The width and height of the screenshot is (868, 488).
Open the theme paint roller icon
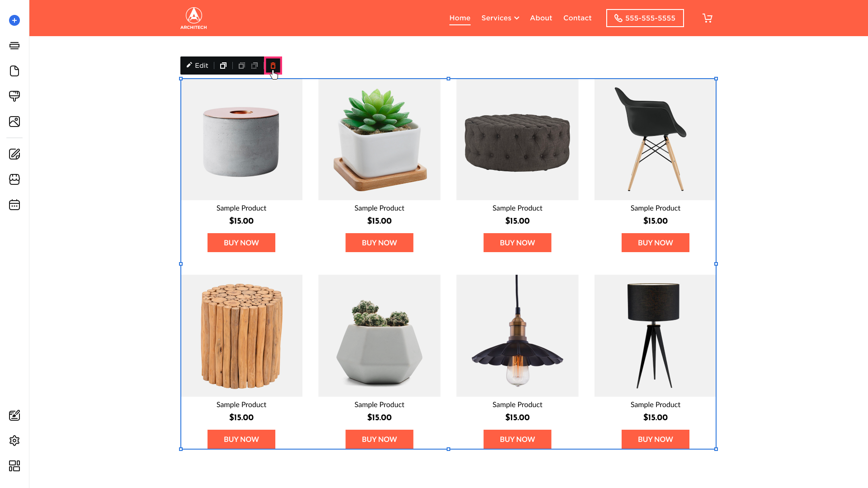[14, 96]
